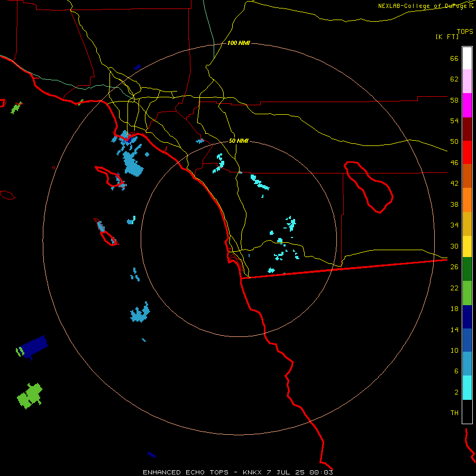The height and width of the screenshot is (476, 476).
Task: Click legend value 14
Action: point(454,329)
